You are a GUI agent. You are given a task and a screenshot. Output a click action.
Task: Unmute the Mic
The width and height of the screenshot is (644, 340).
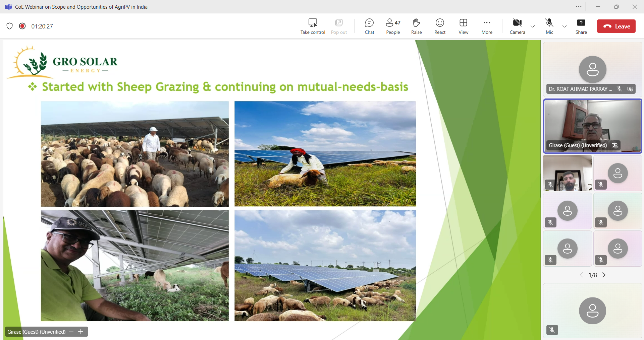pos(549,26)
